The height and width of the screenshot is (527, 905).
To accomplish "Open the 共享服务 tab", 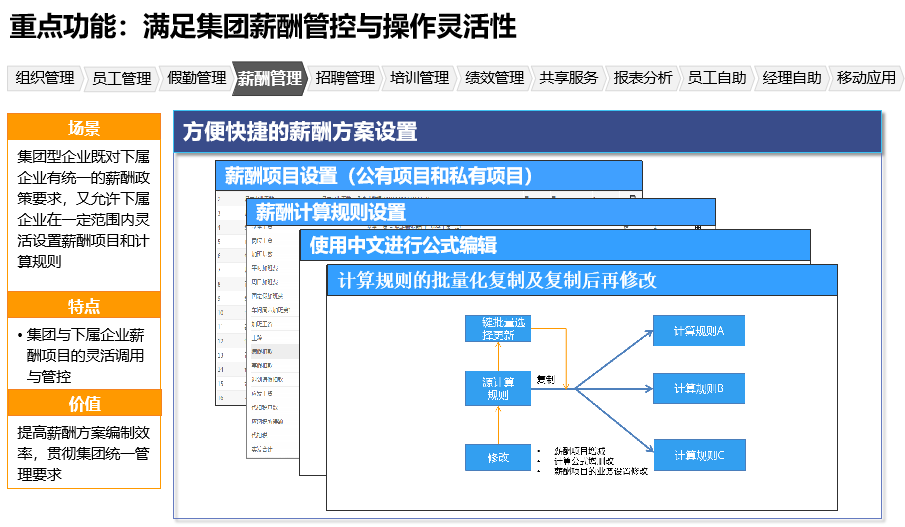I will click(x=569, y=78).
